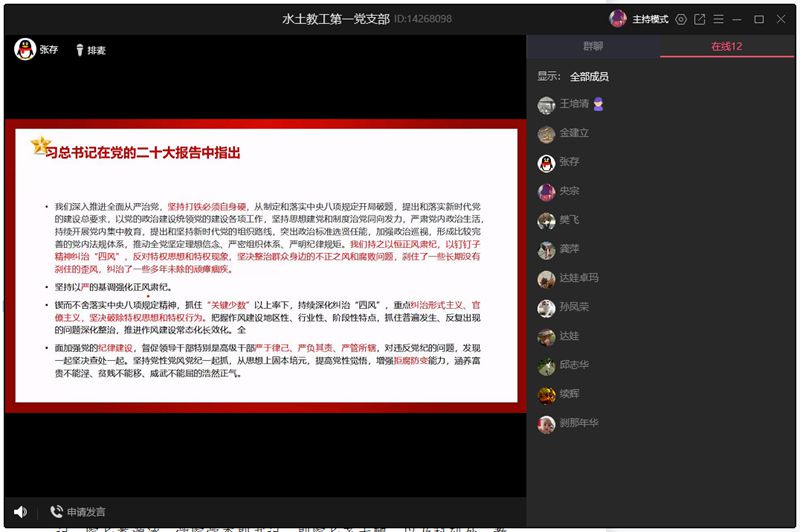The width and height of the screenshot is (800, 532).
Task: Click the 排麦 microphone icon
Action: click(x=79, y=50)
